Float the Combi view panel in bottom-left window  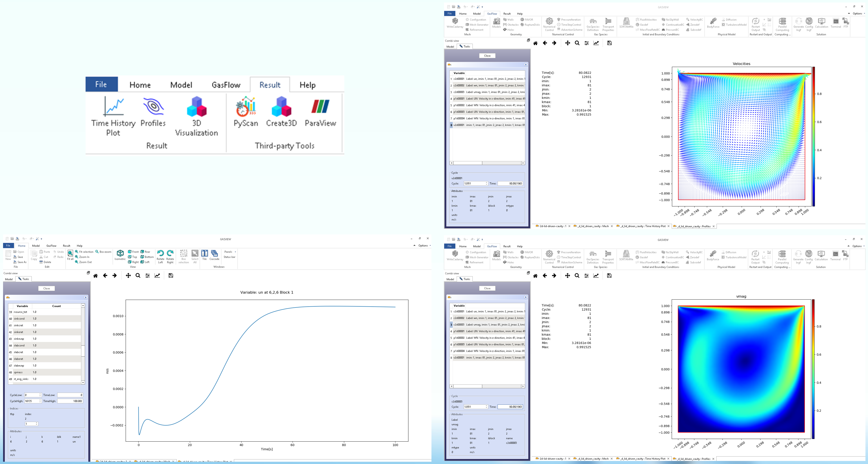click(88, 273)
